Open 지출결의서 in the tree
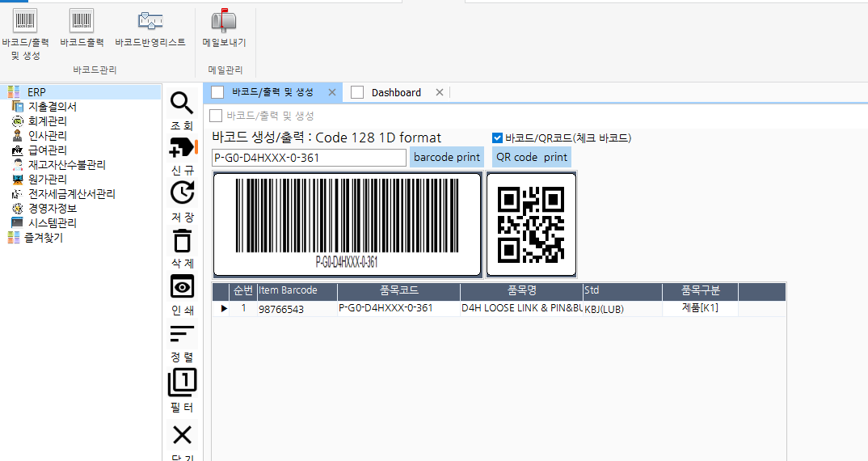This screenshot has width=868, height=461. coord(52,107)
